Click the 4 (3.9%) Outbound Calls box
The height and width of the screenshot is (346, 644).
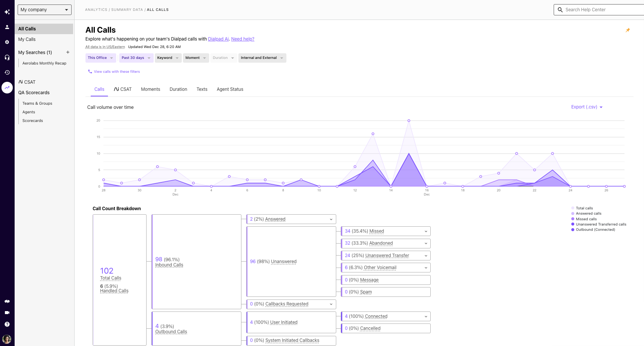(196, 328)
